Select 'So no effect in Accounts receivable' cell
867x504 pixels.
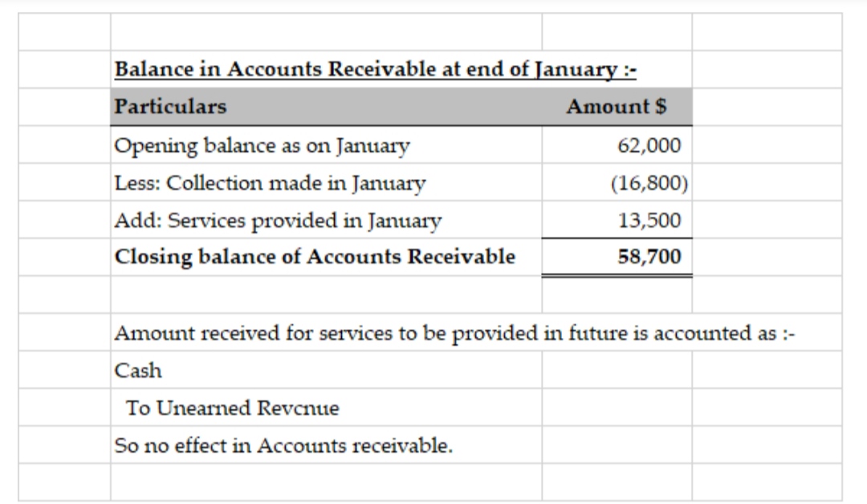tap(284, 445)
